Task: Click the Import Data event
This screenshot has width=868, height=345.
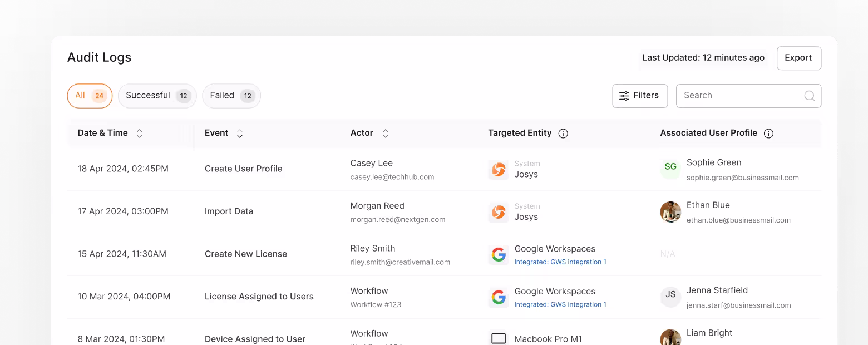Action: (229, 211)
